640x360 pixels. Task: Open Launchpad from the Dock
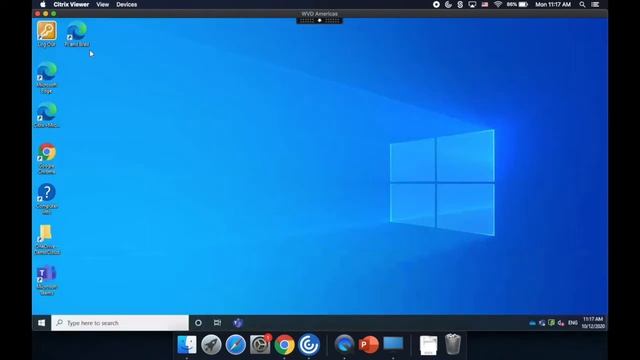click(211, 345)
